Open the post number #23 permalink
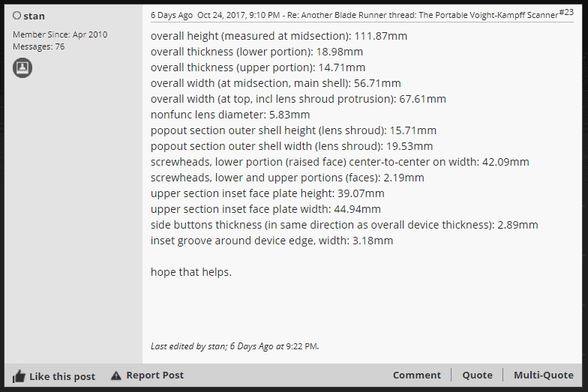Viewport: 588px width, 392px height. [x=566, y=12]
